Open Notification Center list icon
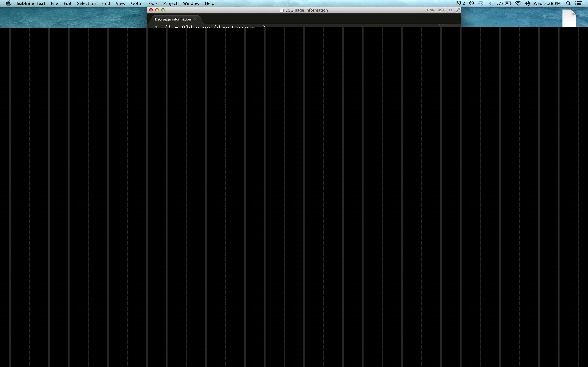 tap(579, 3)
